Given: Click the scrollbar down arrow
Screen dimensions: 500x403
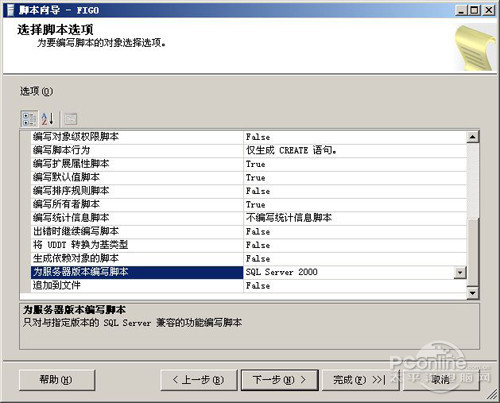Looking at the screenshot, I should (x=473, y=293).
